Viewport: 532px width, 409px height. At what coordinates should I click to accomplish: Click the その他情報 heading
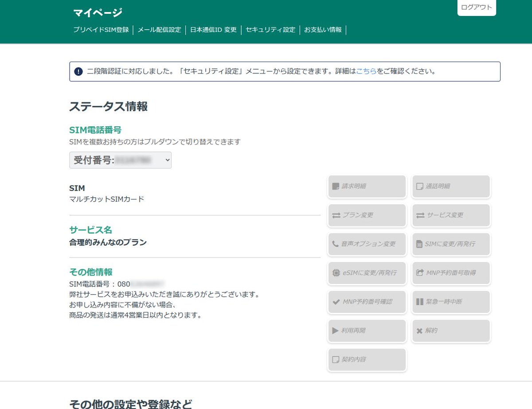pyautogui.click(x=91, y=272)
